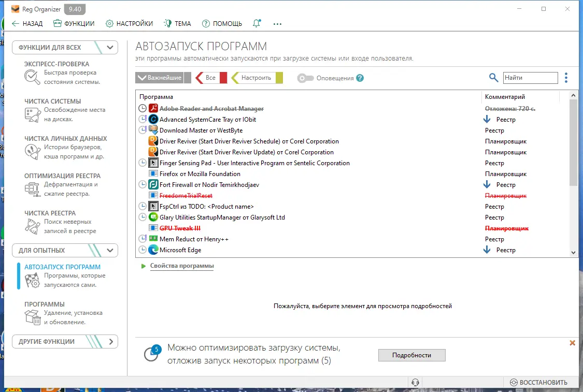Click the Подробности button
This screenshot has width=583, height=392.
[x=411, y=355]
